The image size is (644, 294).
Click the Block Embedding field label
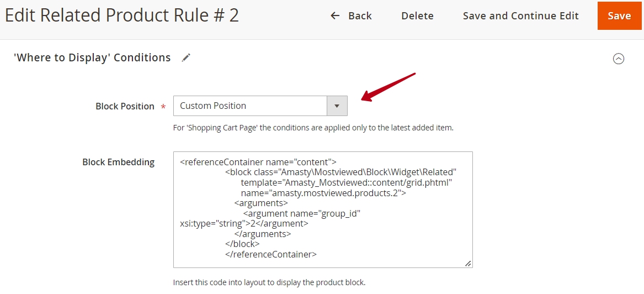click(x=118, y=162)
